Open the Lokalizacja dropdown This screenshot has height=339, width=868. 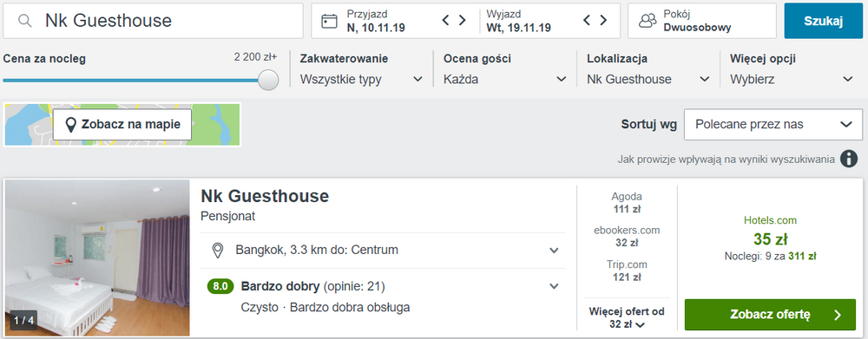click(648, 69)
